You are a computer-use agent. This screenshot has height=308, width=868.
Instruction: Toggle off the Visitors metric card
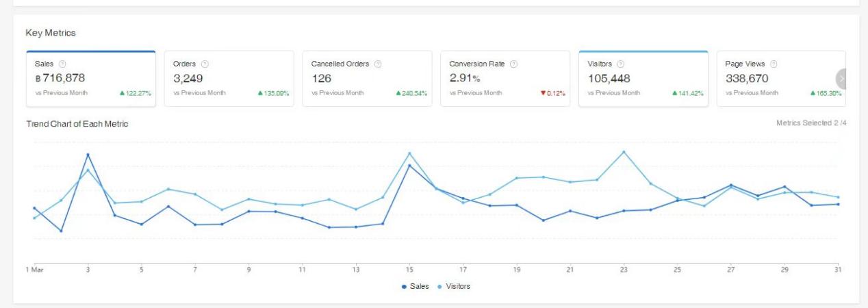(x=643, y=79)
